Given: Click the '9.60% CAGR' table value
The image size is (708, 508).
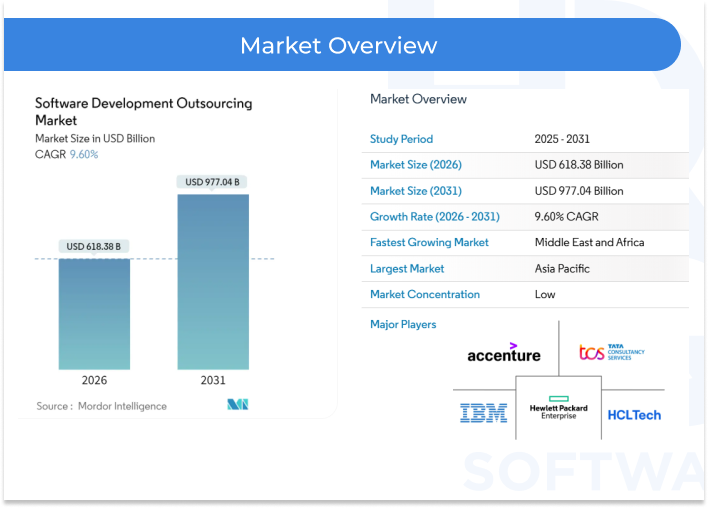Looking at the screenshot, I should 567,217.
